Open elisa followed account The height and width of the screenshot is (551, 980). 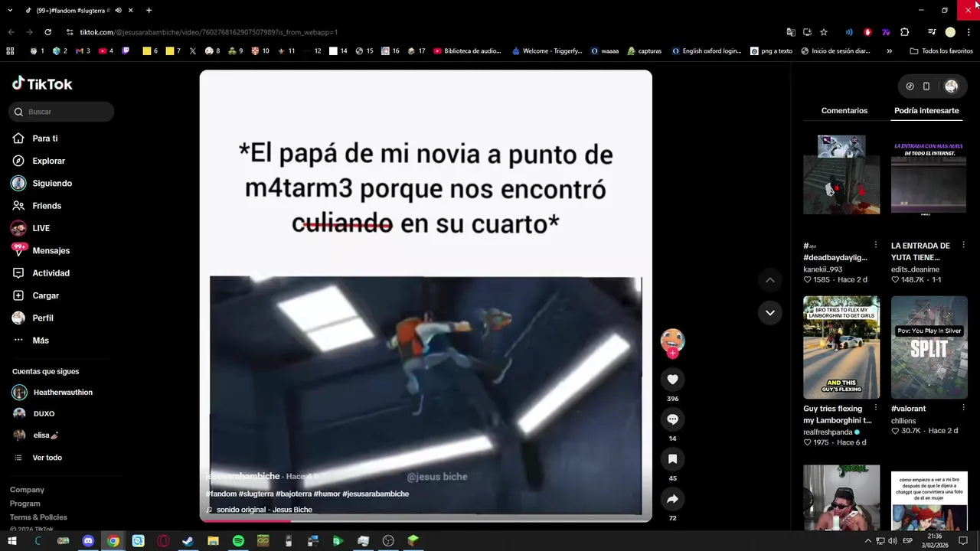point(46,435)
